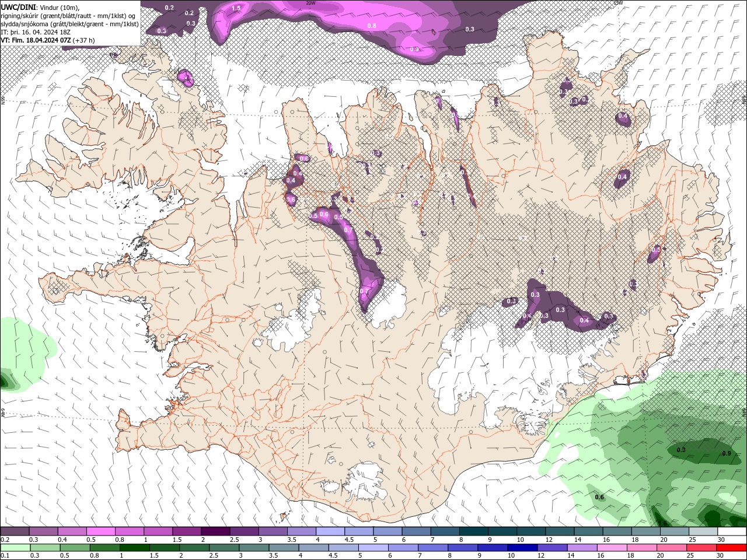Click snow legend swatch between 7 and 8
The image size is (747, 560).
[445, 531]
